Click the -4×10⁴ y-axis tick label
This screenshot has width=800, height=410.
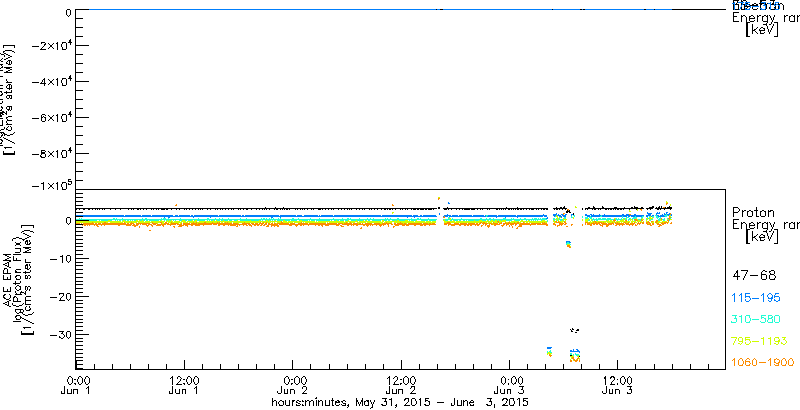pos(51,82)
